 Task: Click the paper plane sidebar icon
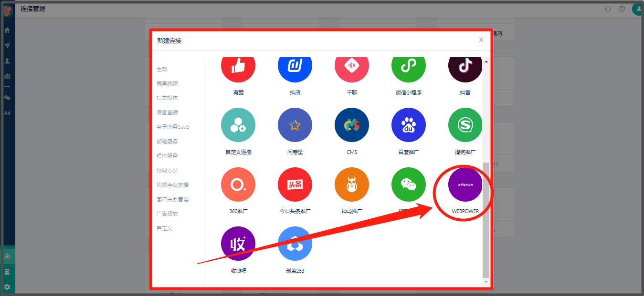7,46
